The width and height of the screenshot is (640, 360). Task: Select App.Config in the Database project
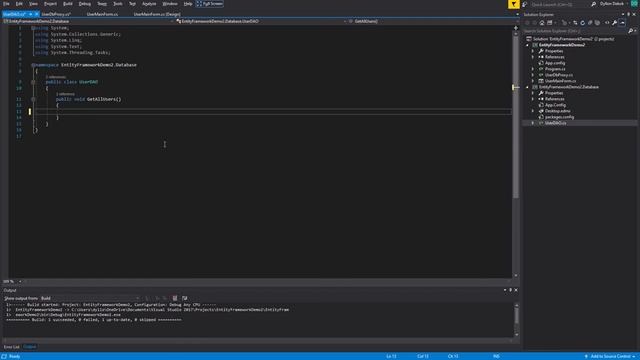pos(555,105)
